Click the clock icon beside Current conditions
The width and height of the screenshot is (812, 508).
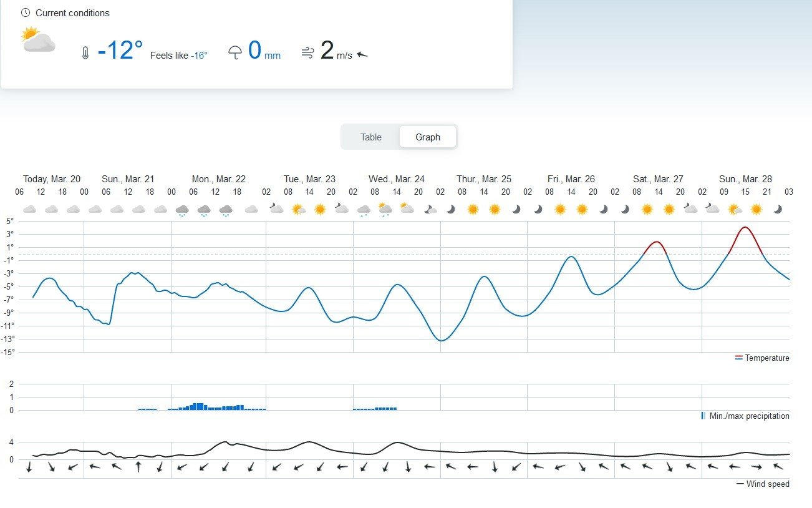pyautogui.click(x=26, y=12)
